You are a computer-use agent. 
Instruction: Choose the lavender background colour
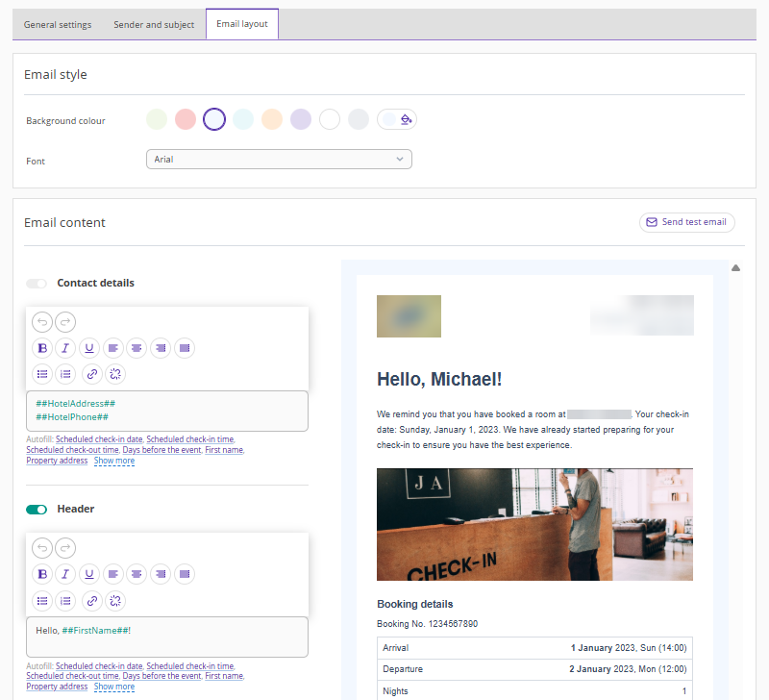click(301, 119)
